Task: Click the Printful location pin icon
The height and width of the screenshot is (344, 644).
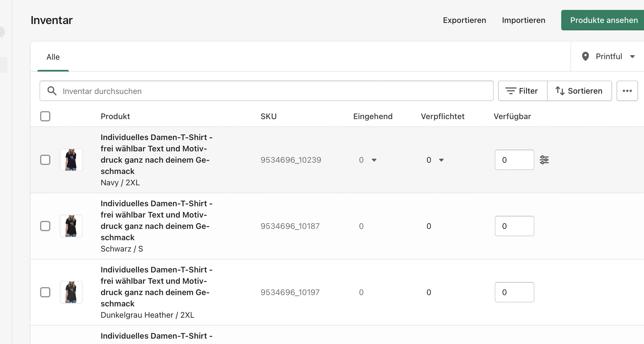Action: point(586,56)
